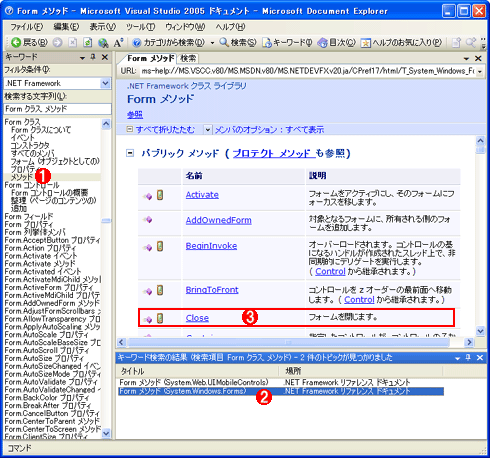Screen dimensions: 490x458
Task: Click the Refresh page icon in toolbar
Action: pos(88,42)
